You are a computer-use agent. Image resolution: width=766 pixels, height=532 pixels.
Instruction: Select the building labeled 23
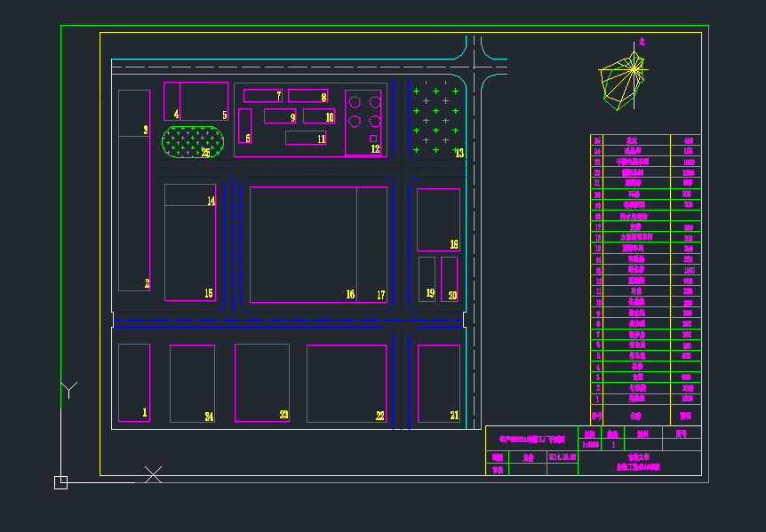point(261,383)
